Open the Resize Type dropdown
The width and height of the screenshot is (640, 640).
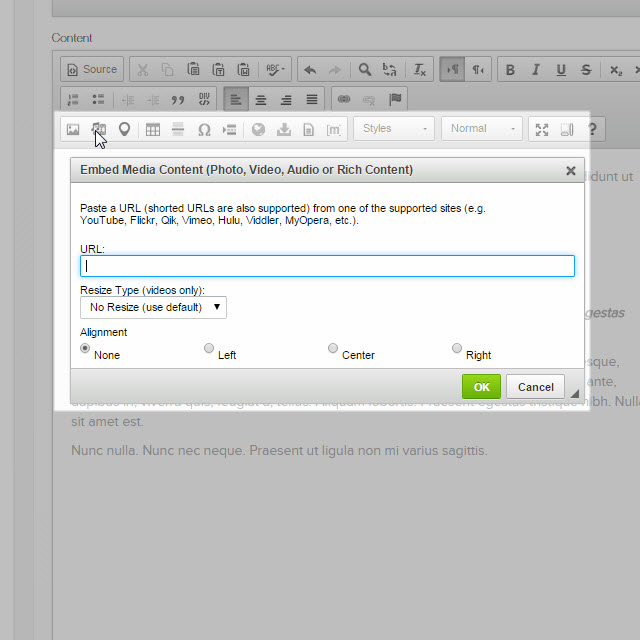pyautogui.click(x=153, y=307)
